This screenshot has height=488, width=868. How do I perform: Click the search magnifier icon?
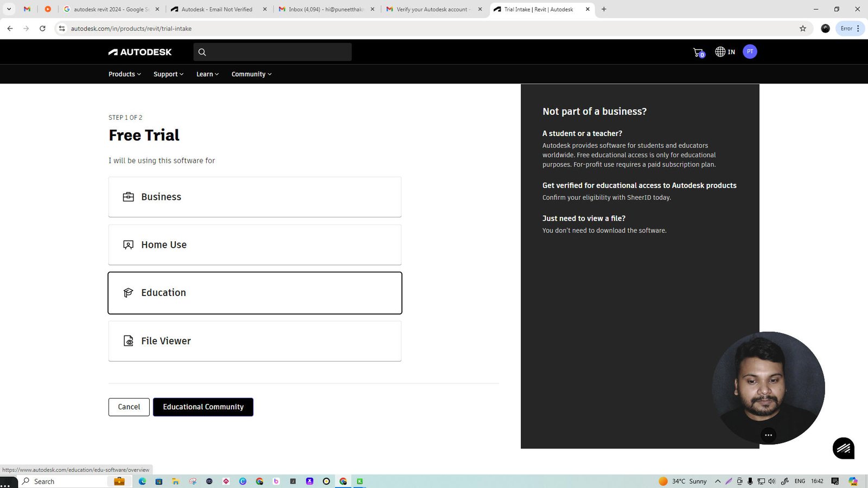[x=202, y=52]
